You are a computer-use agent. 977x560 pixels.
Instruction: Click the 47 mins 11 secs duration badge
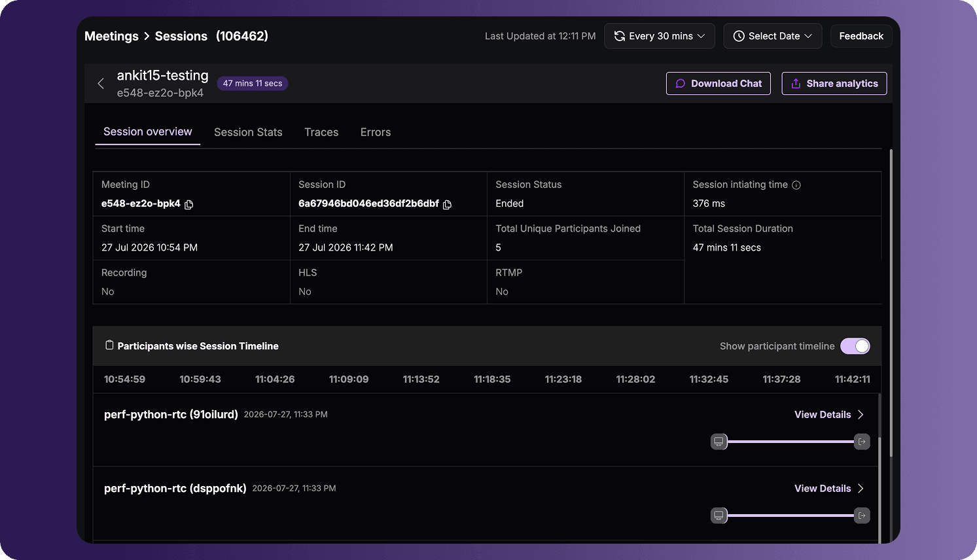[x=253, y=83]
